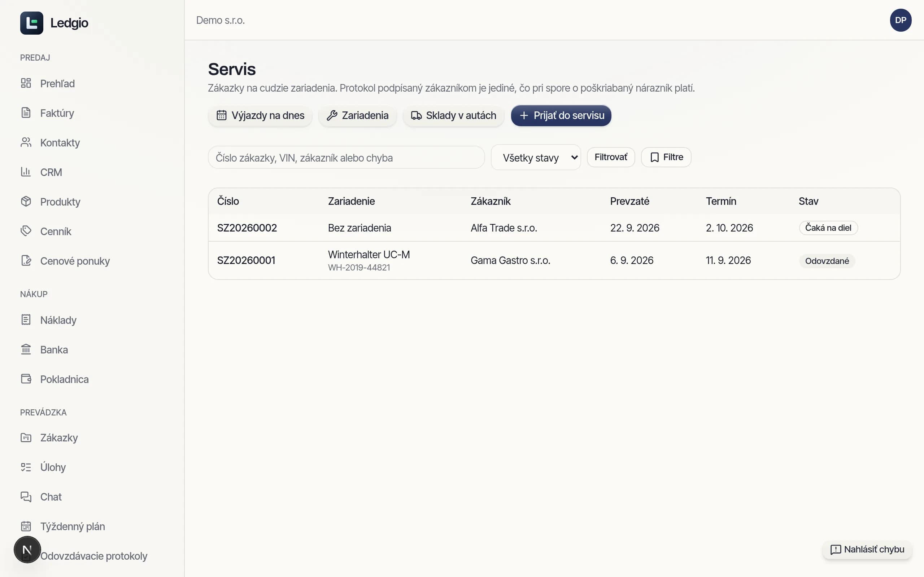Click the Pokladnica wallet icon
This screenshot has width=924, height=577.
[x=26, y=379]
